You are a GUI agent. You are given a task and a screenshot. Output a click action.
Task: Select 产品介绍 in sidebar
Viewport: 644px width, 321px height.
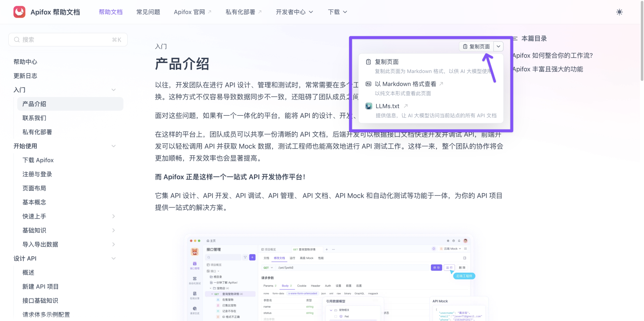70,104
